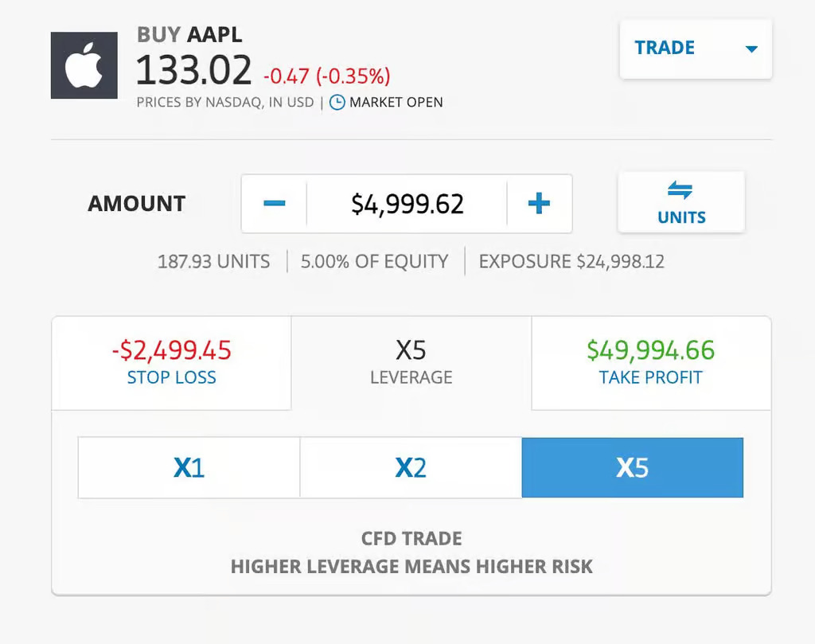Screen dimensions: 815x644
Task: Decrease amount with the minus button
Action: pos(274,204)
